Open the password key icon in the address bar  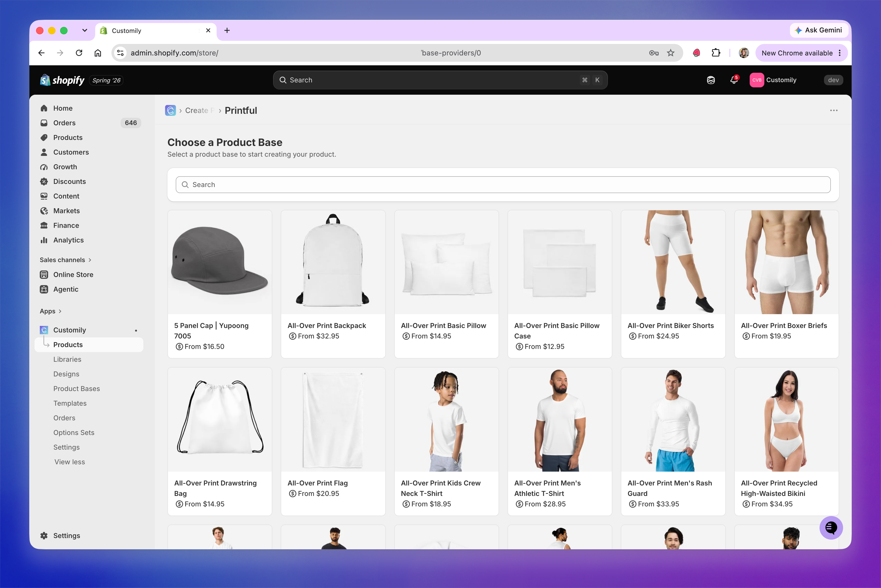click(x=654, y=53)
